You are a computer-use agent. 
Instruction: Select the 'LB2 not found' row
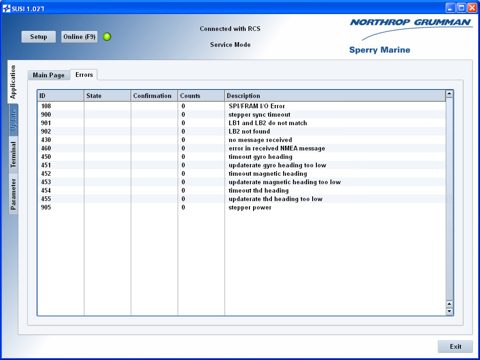[x=241, y=131]
